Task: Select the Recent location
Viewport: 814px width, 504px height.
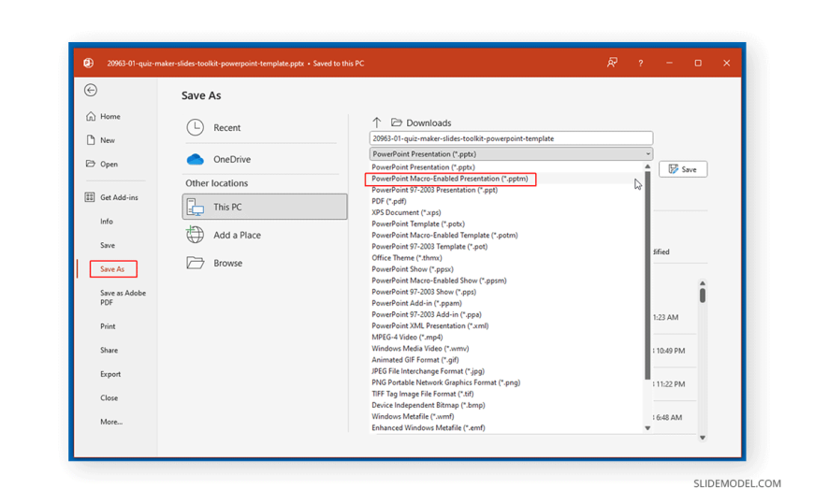Action: [262, 128]
